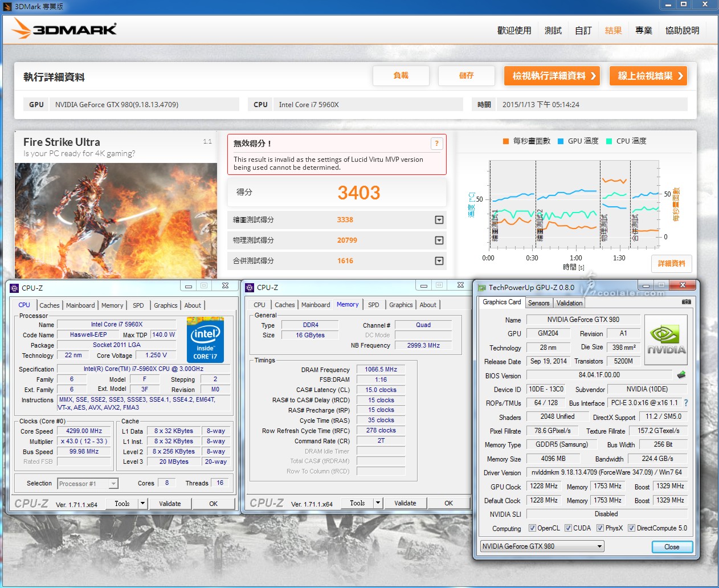This screenshot has width=719, height=588.
Task: Toggle the CUDA checkbox in GPU-Z
Action: [x=568, y=528]
